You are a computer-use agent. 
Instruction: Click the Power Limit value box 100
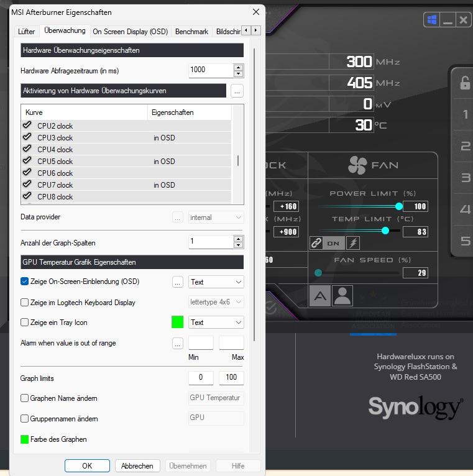click(x=415, y=206)
